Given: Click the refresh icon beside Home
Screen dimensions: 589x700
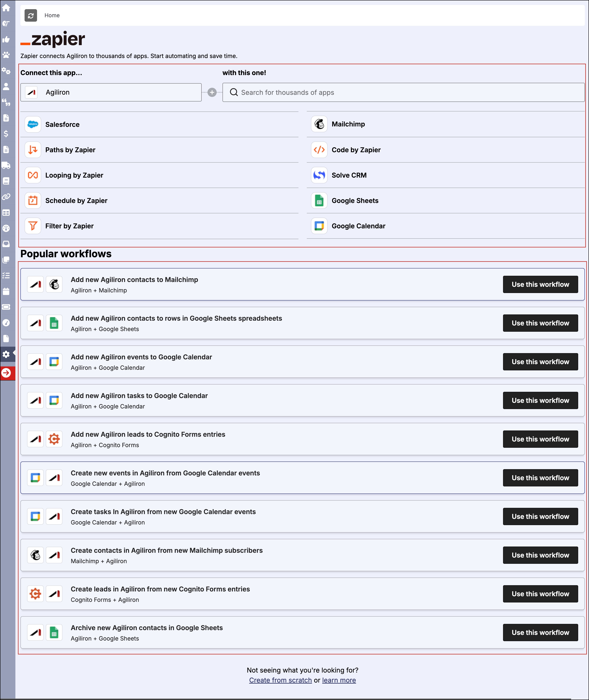Looking at the screenshot, I should 31,15.
